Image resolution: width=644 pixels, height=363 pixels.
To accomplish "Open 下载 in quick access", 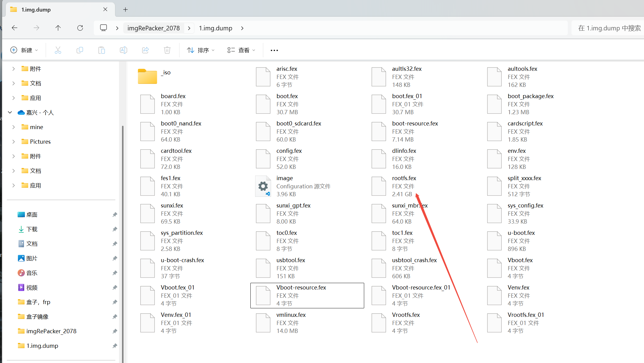I will [x=32, y=229].
